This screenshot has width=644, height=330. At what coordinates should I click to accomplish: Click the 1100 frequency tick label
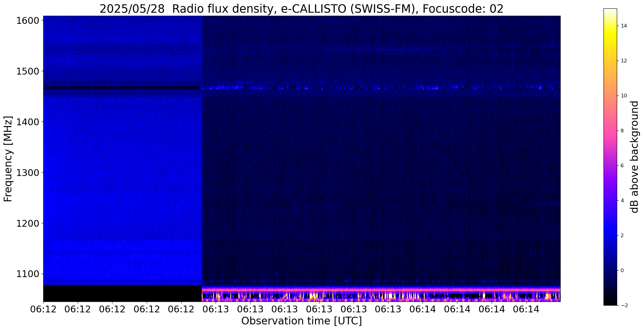click(x=28, y=274)
